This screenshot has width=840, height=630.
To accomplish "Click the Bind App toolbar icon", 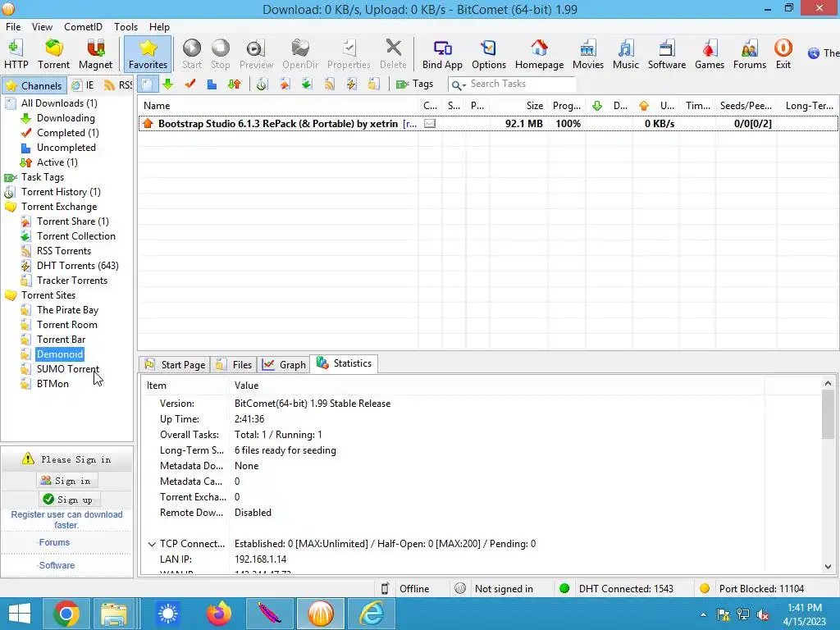I will coord(442,54).
